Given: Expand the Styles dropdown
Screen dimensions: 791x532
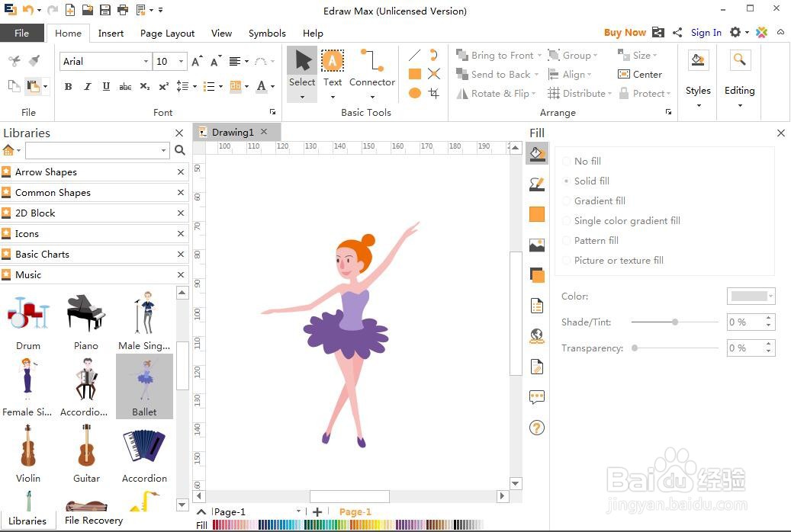Looking at the screenshot, I should pyautogui.click(x=699, y=106).
